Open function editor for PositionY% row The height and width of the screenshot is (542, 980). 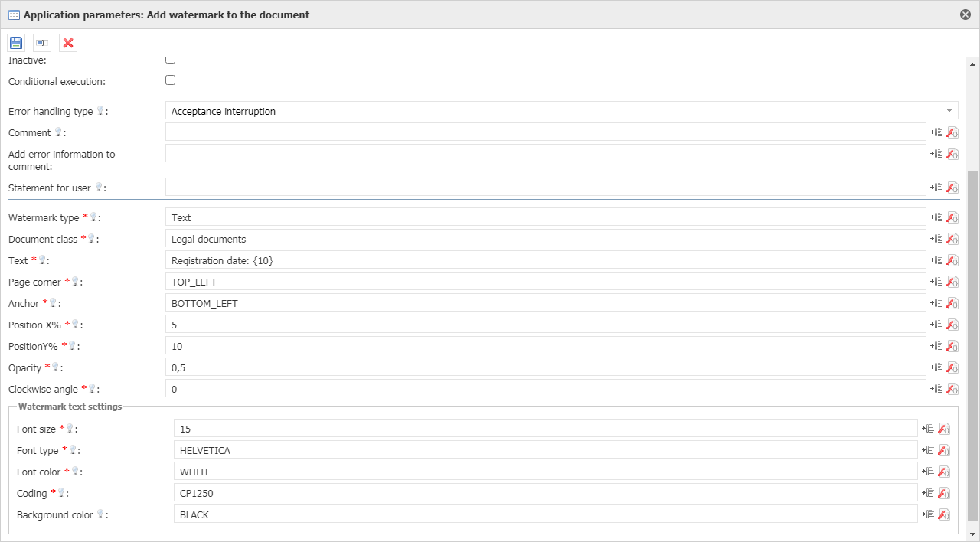click(952, 346)
